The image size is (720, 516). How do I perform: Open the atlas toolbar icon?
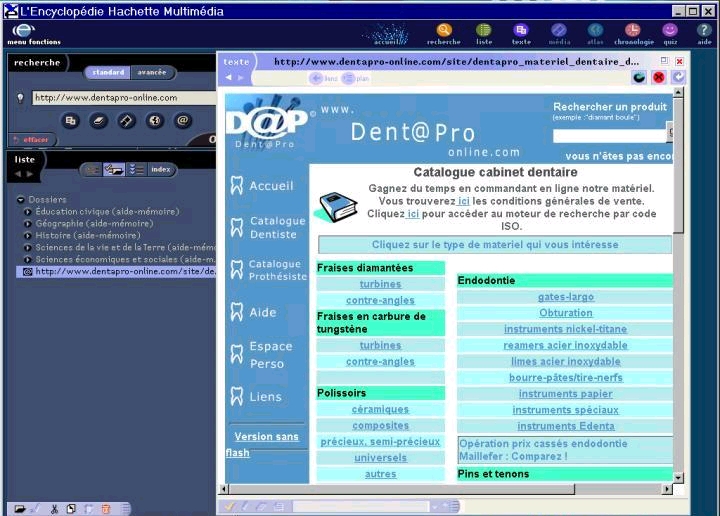595,30
